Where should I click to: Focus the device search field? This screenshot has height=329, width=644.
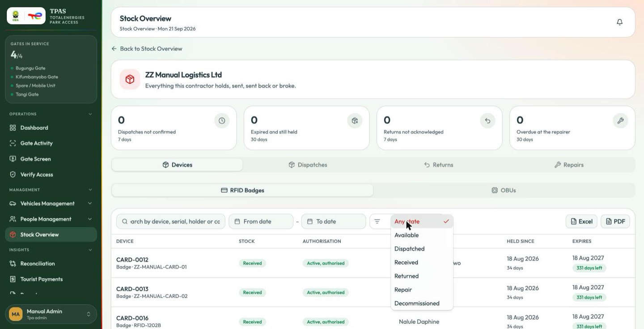tap(171, 222)
